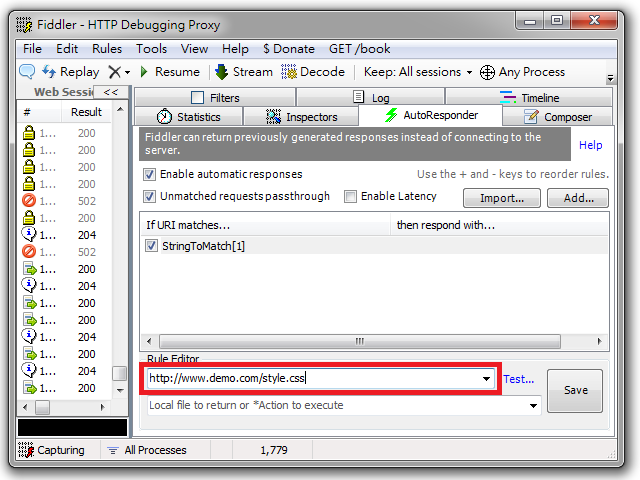Click the first 204 session info icon
Image resolution: width=640 pixels, height=480 pixels.
29,235
